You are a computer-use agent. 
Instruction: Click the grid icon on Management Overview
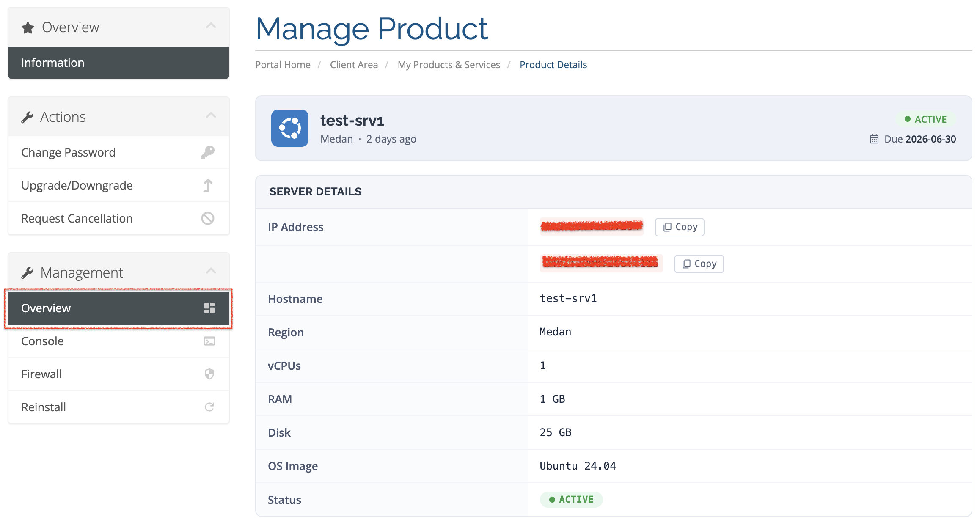[209, 308]
